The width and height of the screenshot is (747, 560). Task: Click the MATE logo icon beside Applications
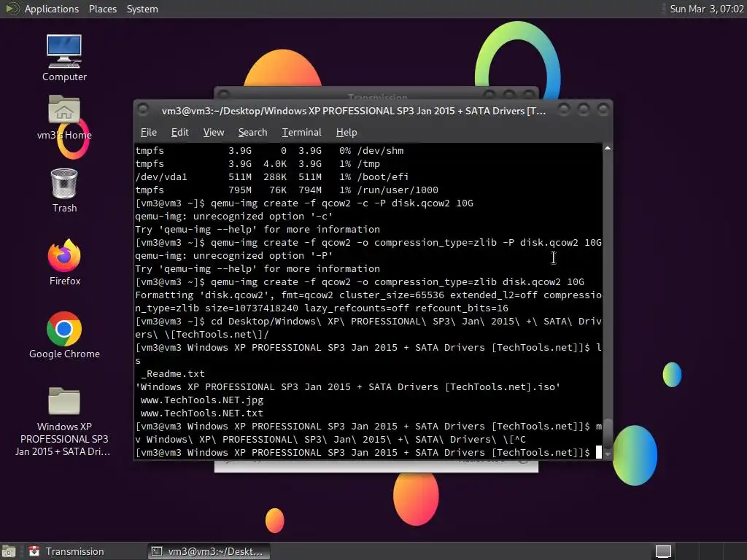(12, 9)
